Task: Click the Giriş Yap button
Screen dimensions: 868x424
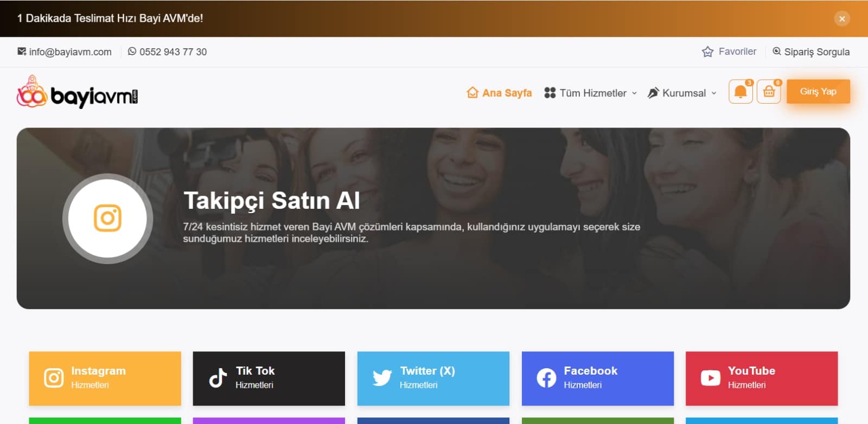Action: pos(818,91)
